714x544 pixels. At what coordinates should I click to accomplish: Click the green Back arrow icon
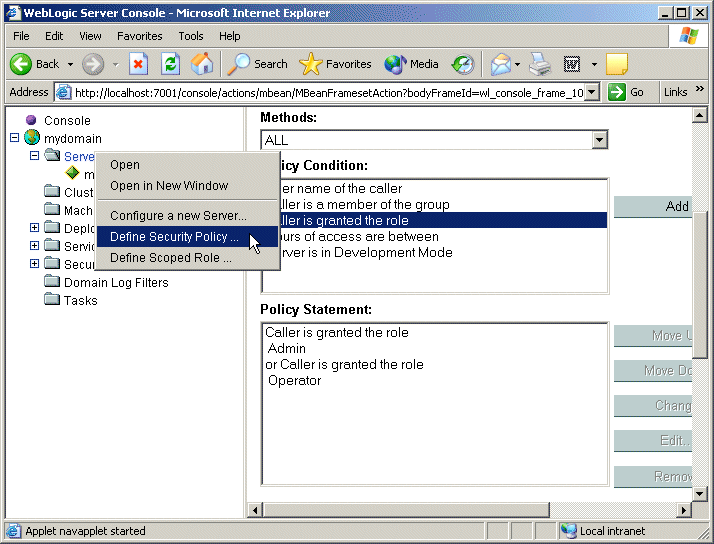coord(21,64)
